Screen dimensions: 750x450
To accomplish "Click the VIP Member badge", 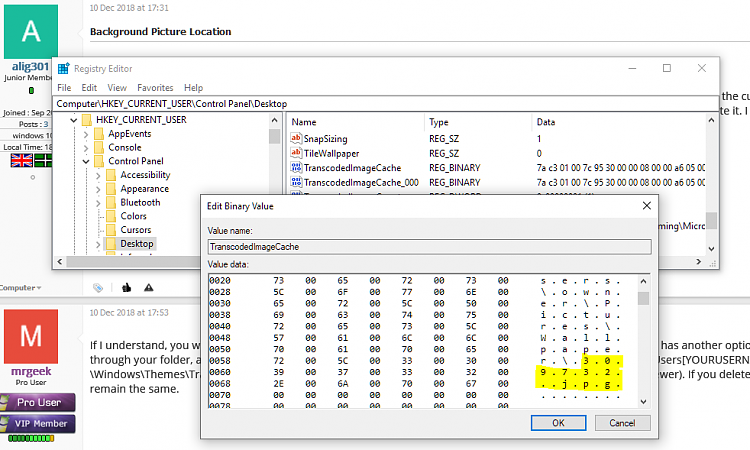I will click(38, 424).
